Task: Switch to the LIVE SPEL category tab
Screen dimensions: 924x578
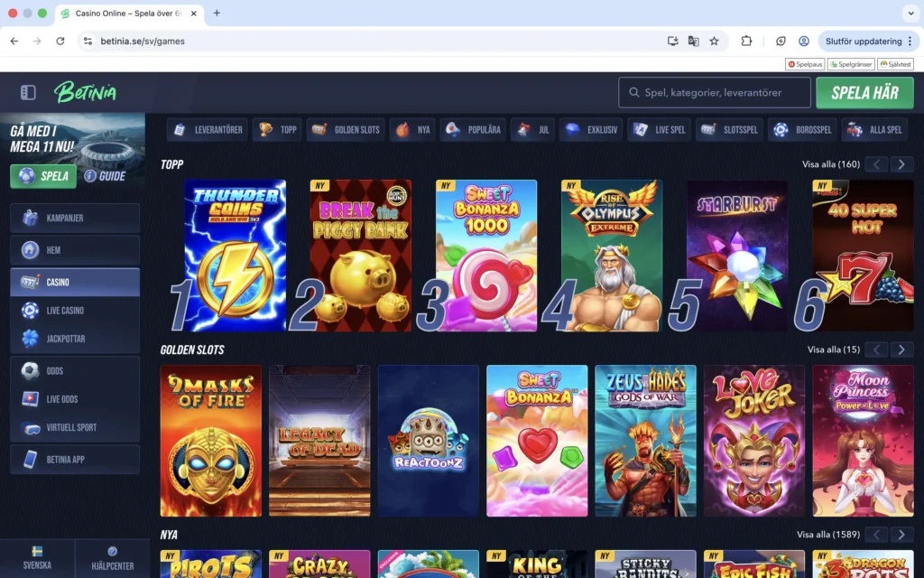Action: coord(659,129)
